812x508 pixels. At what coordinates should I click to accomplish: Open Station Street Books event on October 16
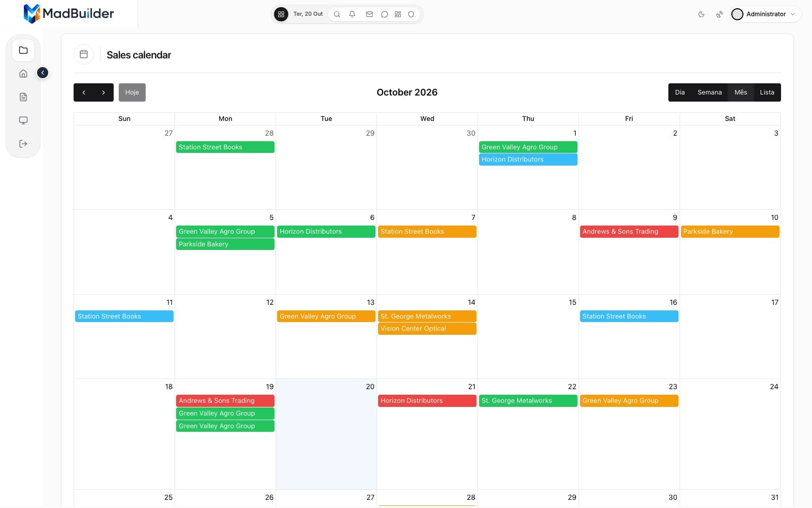tap(629, 316)
